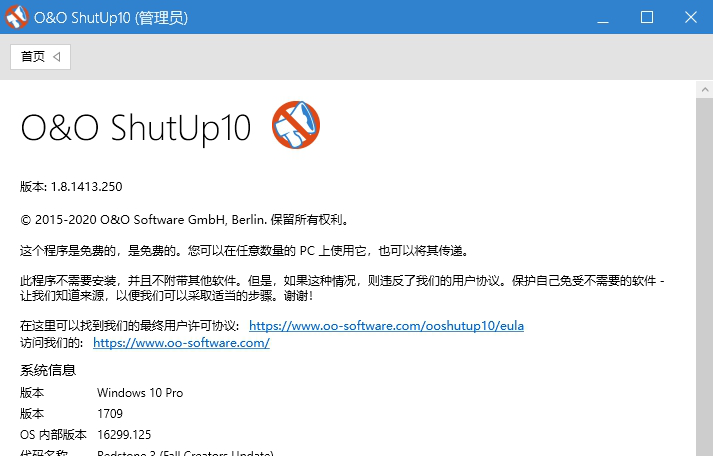Click the copyright line O&O Software GmbH, Berlin
This screenshot has width=713, height=474.
tap(185, 220)
